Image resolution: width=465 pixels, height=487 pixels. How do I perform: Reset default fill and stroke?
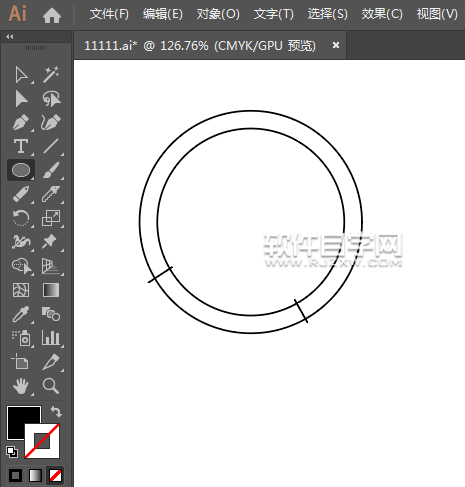(12, 452)
